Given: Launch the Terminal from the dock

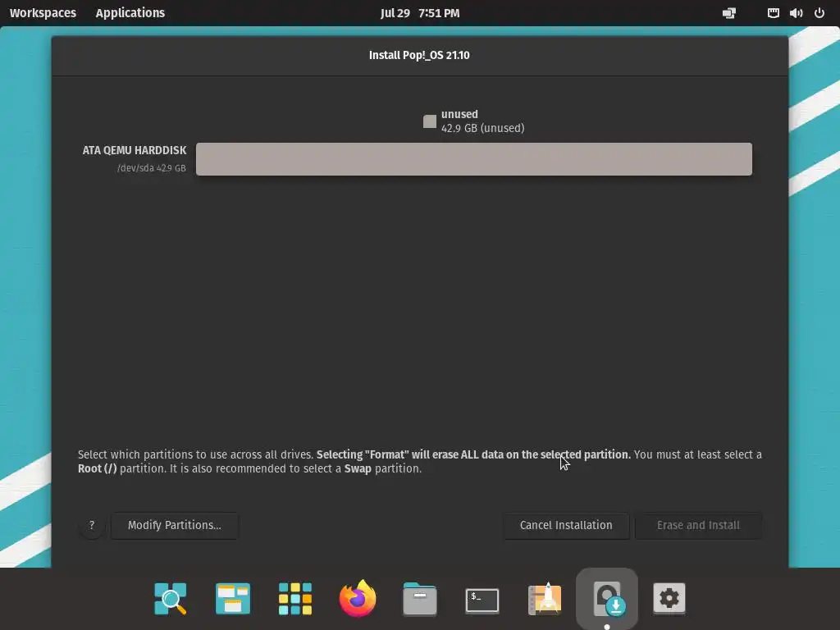Looking at the screenshot, I should coord(482,600).
